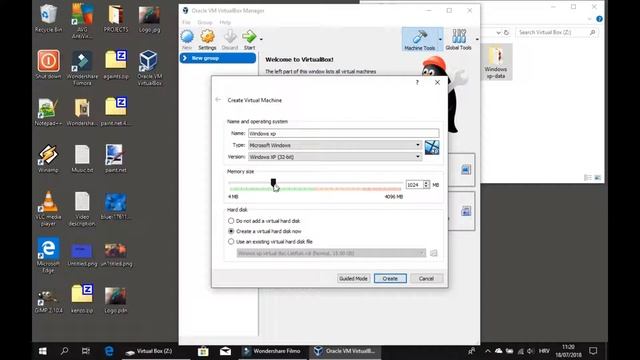Expand the New group chevron in machine list

tap(185, 58)
